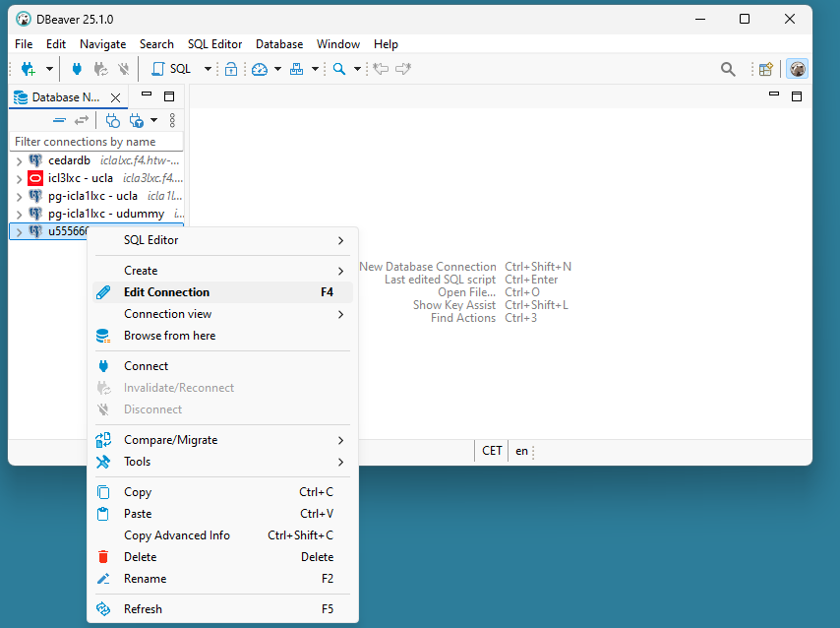Choose Refresh in the context menu

coord(222,609)
